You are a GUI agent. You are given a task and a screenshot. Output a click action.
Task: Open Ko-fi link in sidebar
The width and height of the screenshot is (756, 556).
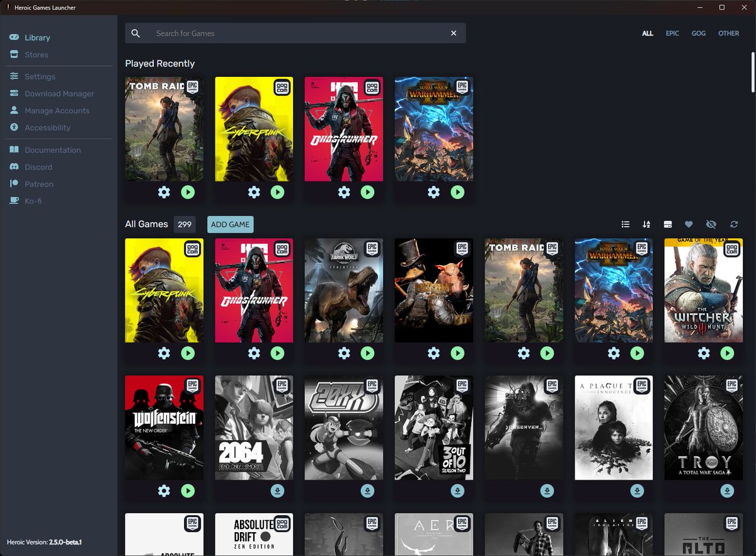tap(26, 201)
